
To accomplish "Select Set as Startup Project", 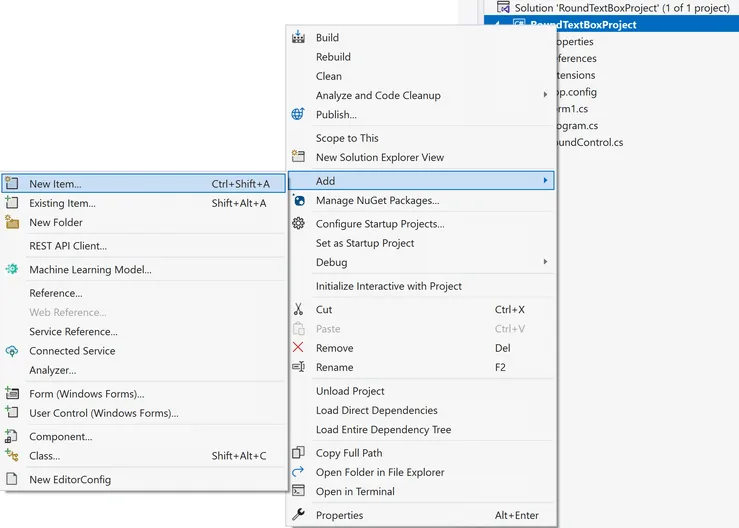I will (365, 243).
